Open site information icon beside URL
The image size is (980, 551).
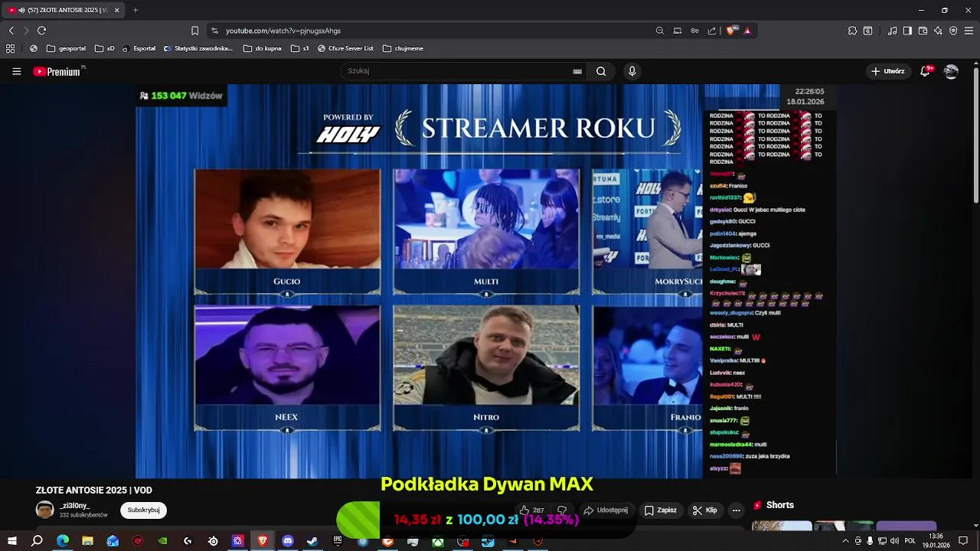214,31
